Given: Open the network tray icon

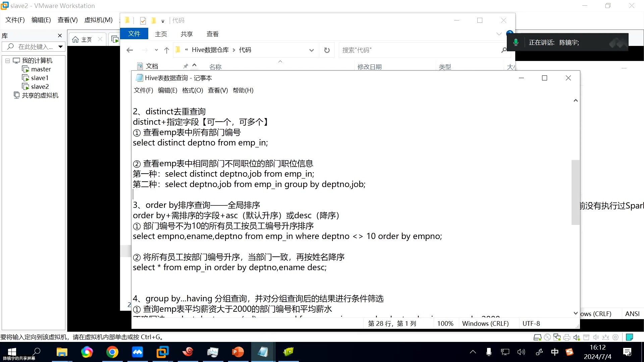Looking at the screenshot, I should click(x=505, y=352).
